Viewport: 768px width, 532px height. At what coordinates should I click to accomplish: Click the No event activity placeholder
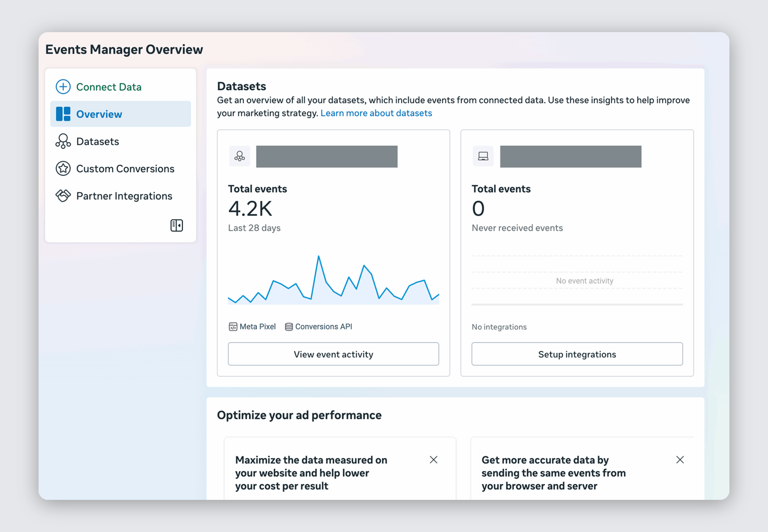click(x=584, y=281)
